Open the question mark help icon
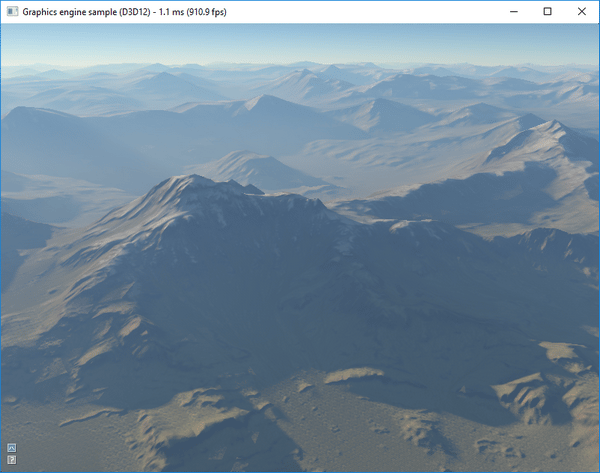600x473 pixels. coord(12,460)
